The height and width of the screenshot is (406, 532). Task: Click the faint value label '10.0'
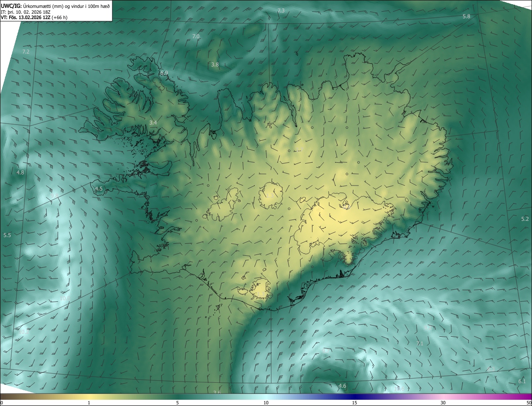[65, 298]
